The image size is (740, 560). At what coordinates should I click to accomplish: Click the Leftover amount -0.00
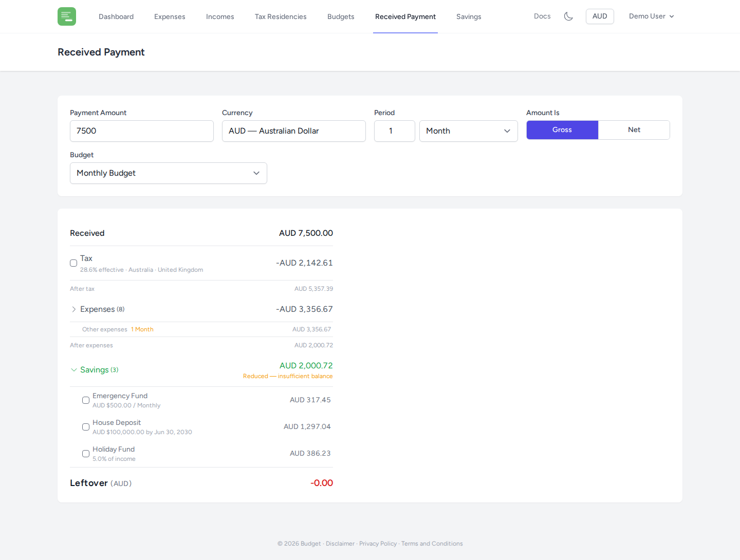(x=322, y=483)
